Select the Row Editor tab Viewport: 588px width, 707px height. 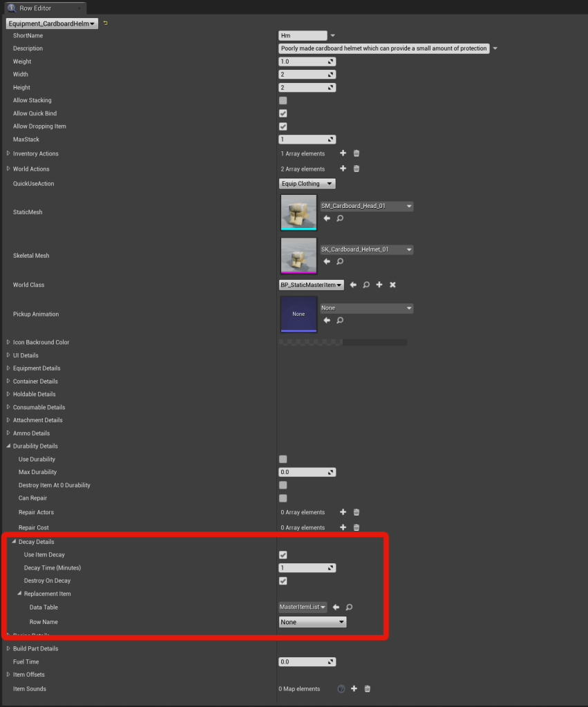coord(45,8)
